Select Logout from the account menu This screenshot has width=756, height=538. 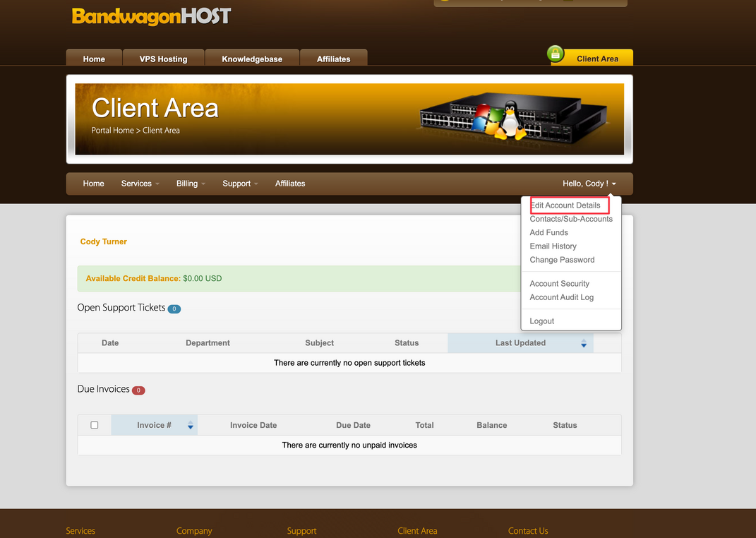[542, 321]
